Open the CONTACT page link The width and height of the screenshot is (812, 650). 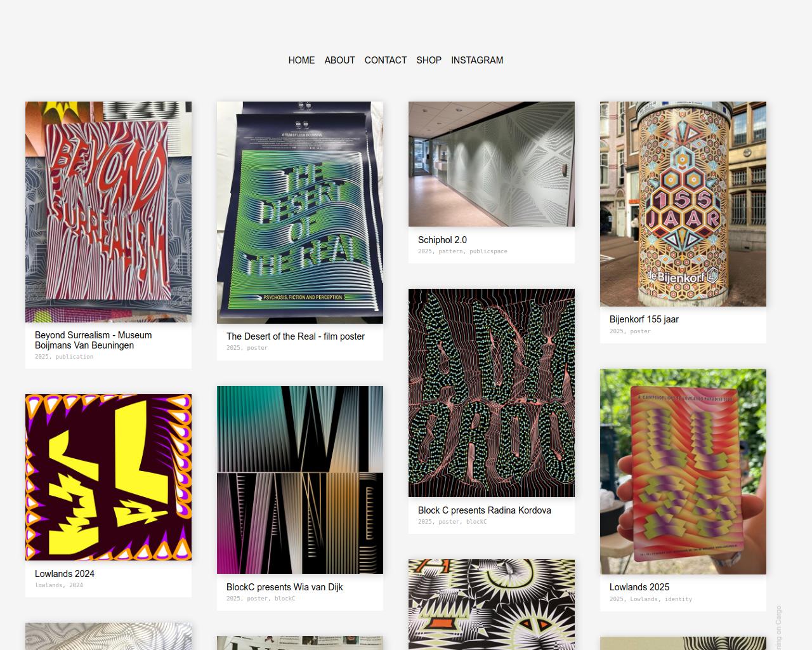385,60
